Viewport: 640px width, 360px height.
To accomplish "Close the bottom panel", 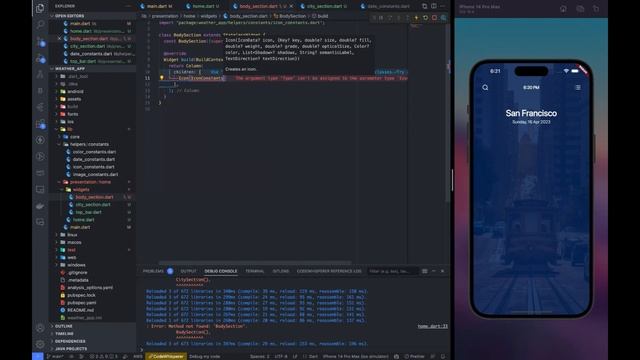I will point(442,271).
